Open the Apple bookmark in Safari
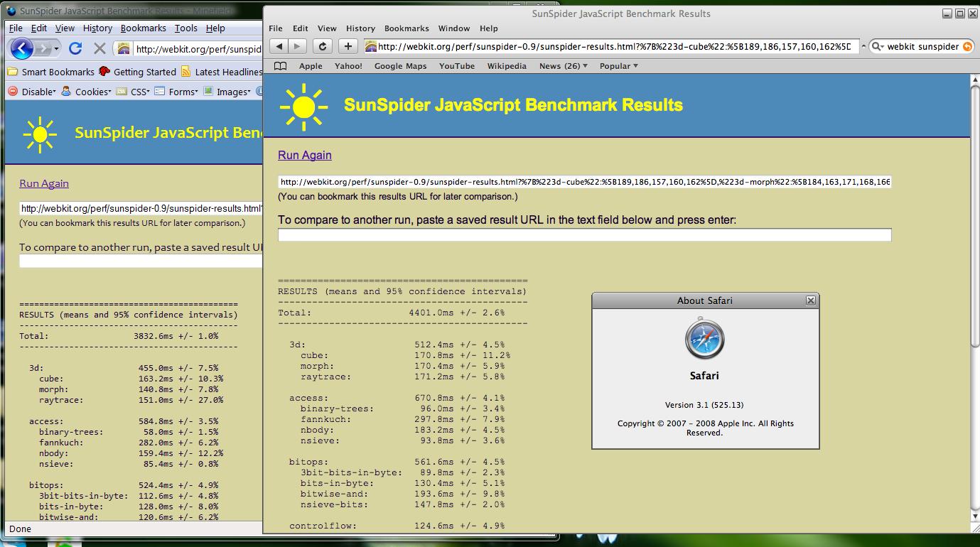The height and width of the screenshot is (547, 980). point(311,66)
